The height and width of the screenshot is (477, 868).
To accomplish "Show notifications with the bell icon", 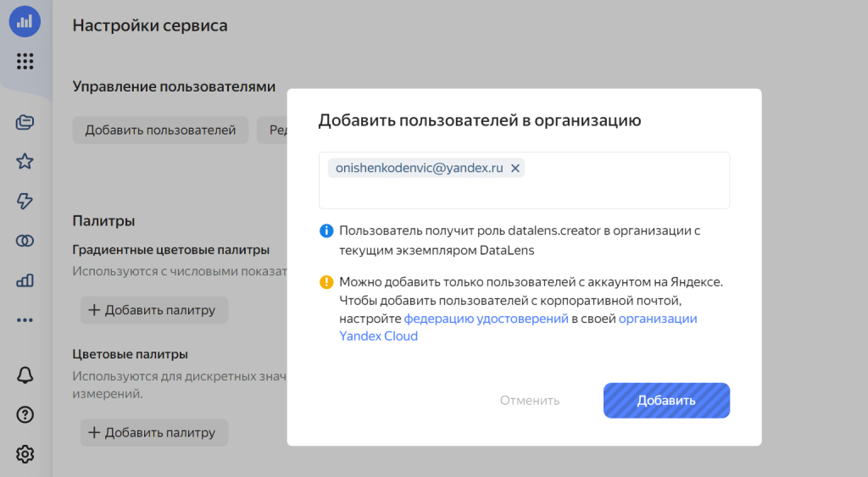I will click(x=25, y=375).
